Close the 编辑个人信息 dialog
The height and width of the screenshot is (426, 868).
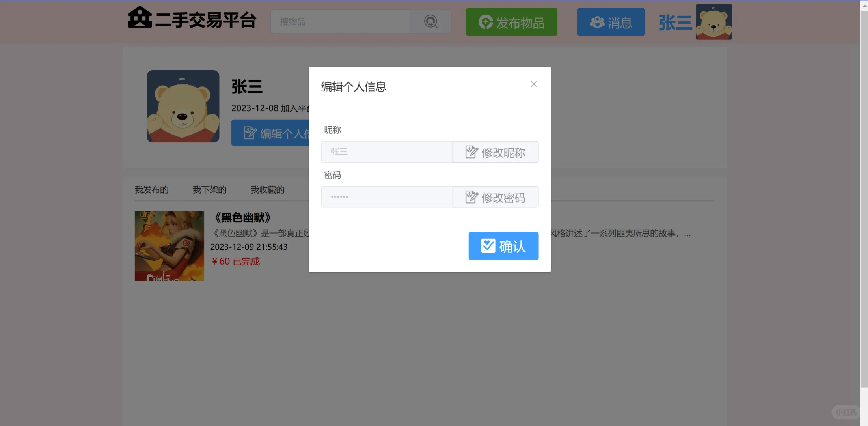(x=533, y=84)
